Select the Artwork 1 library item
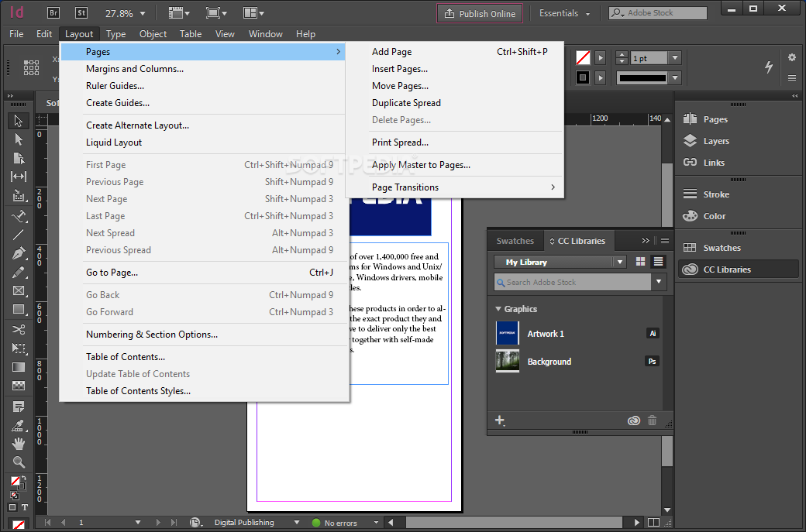This screenshot has height=532, width=806. (578, 334)
